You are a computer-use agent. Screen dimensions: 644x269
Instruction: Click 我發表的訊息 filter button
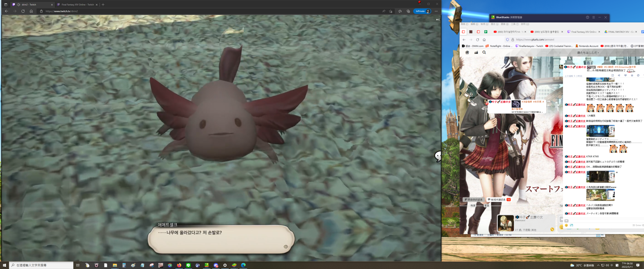click(x=473, y=200)
